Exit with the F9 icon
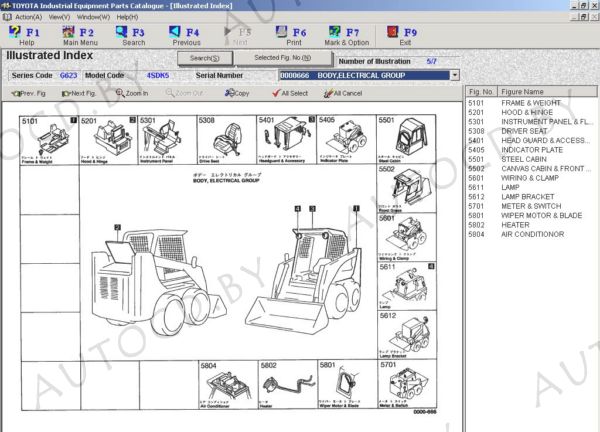Image resolution: width=600 pixels, height=432 pixels. tap(393, 32)
